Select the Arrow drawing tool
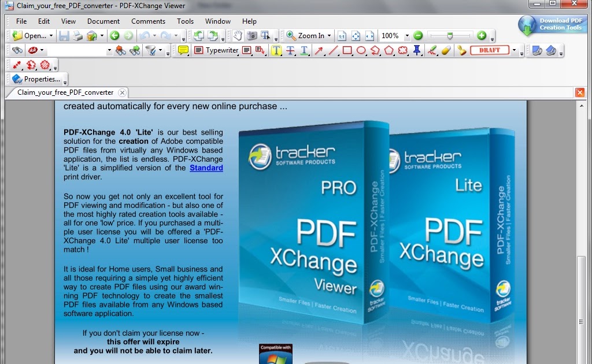The height and width of the screenshot is (364, 592). [x=319, y=50]
